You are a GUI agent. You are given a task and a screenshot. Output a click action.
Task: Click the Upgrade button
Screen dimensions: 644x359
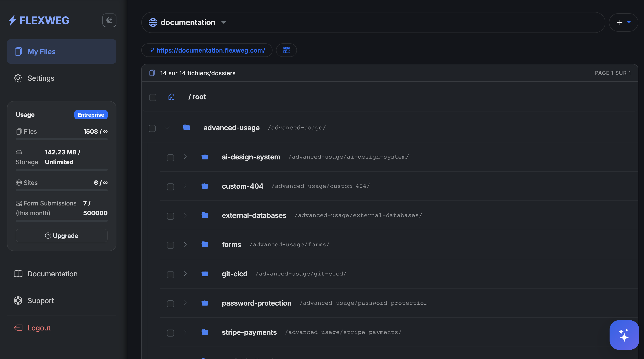[x=61, y=236]
